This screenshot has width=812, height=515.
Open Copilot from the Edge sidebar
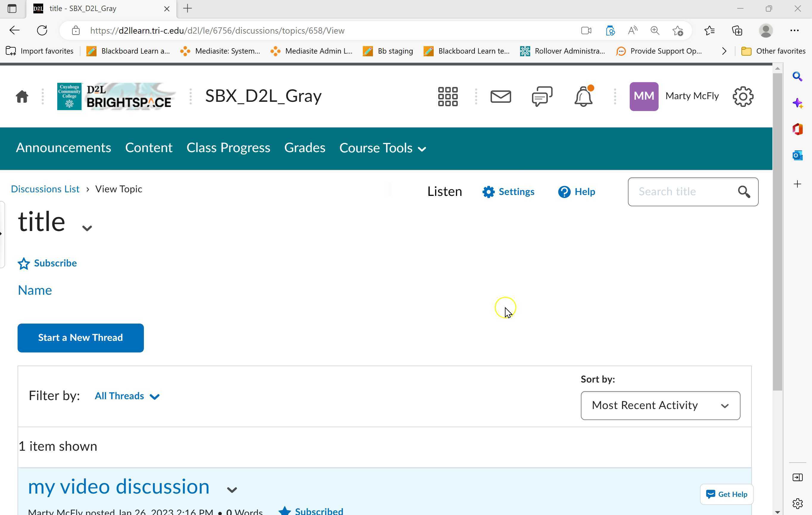(x=798, y=103)
